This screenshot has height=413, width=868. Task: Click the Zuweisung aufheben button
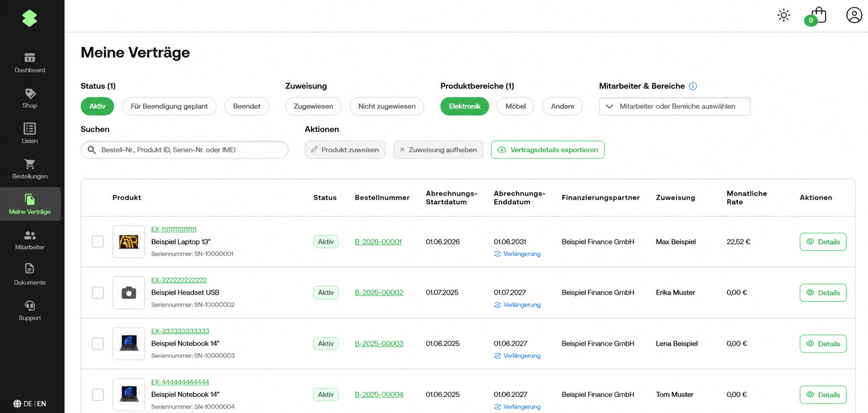(x=438, y=150)
